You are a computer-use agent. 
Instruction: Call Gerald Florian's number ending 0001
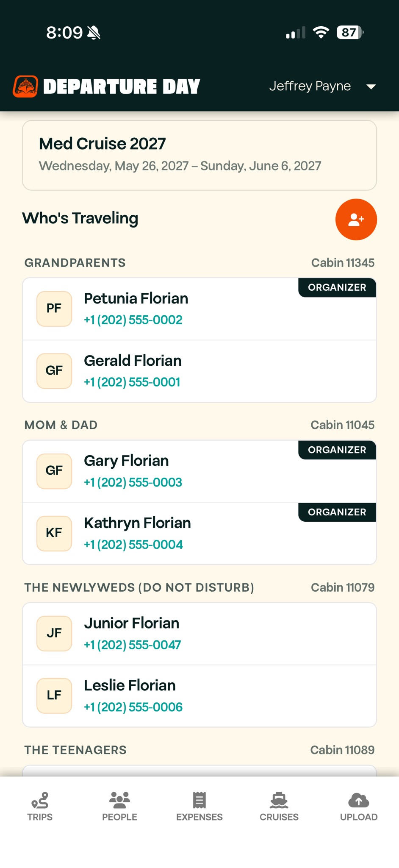[132, 382]
